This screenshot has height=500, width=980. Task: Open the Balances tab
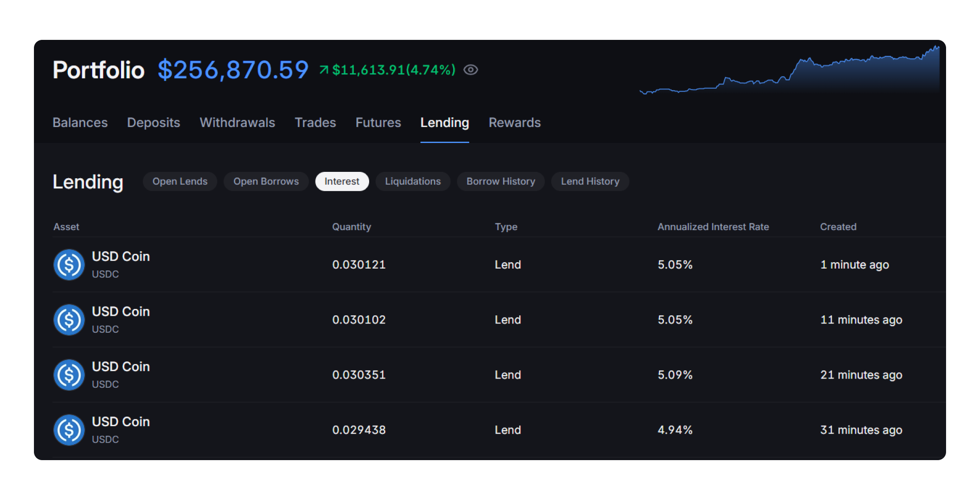(80, 122)
